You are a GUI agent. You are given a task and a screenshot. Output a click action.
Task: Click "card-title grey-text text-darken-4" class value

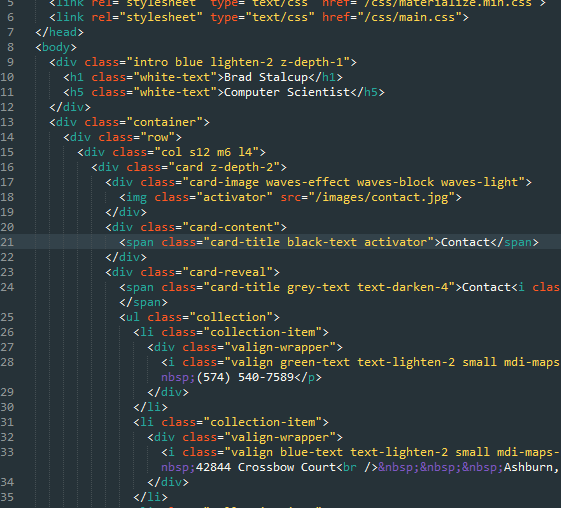point(329,287)
